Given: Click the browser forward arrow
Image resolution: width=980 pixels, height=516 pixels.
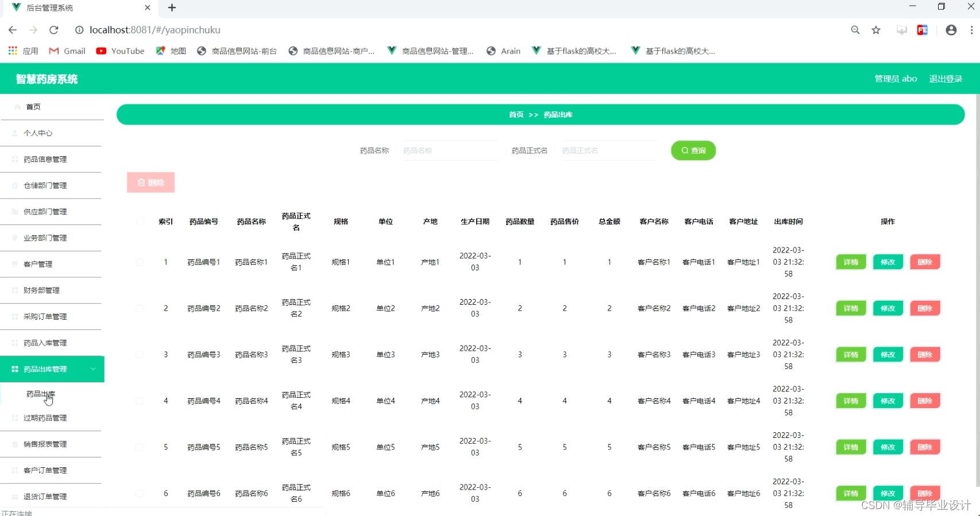Looking at the screenshot, I should pyautogui.click(x=33, y=30).
